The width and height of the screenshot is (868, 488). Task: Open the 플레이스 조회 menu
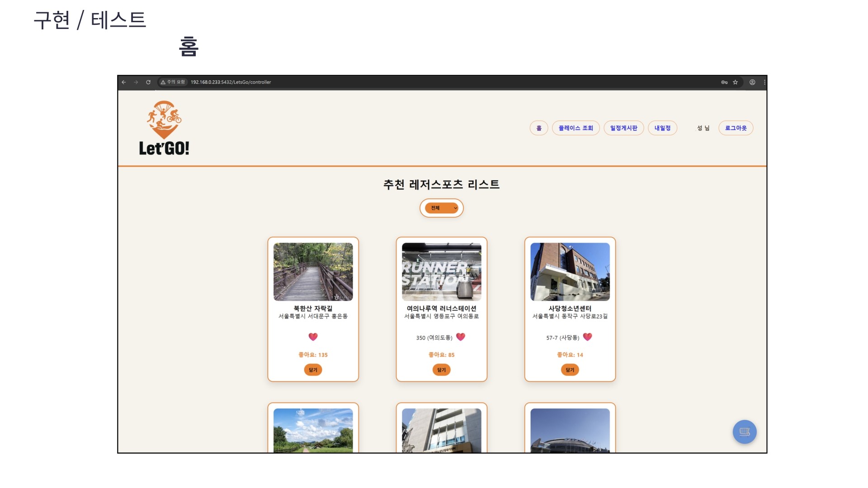(x=576, y=128)
